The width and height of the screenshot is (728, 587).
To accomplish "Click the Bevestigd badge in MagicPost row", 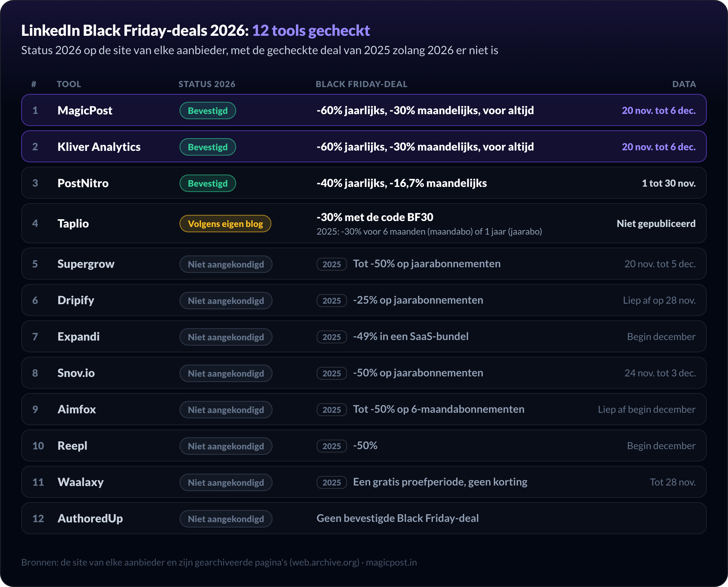I will coord(207,111).
